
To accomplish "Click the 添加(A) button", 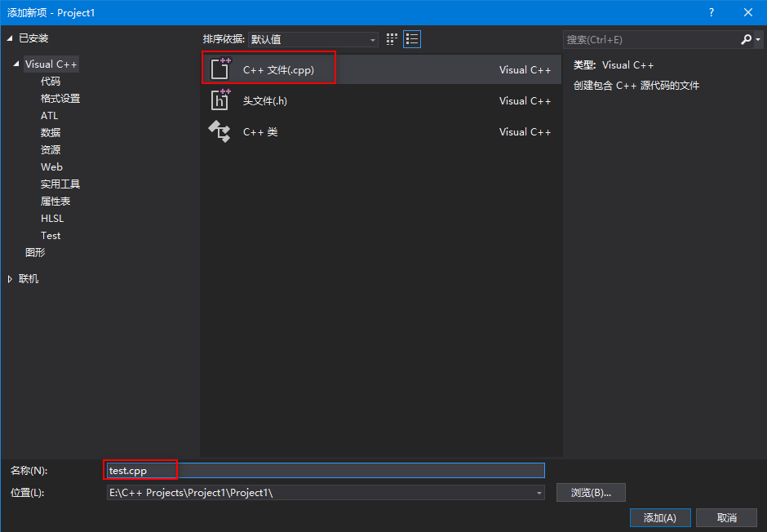I will coord(660,518).
